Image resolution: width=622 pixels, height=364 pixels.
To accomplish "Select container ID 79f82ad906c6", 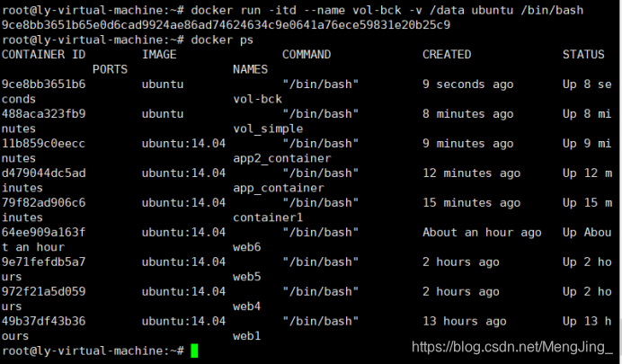I will [x=44, y=203].
